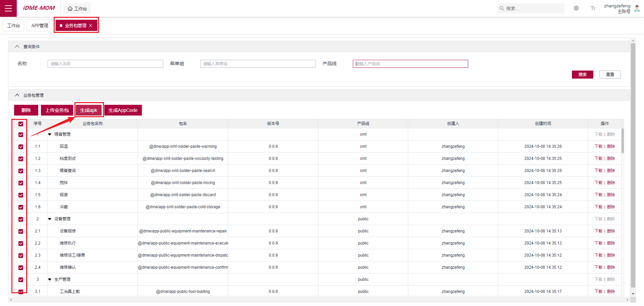The height and width of the screenshot is (306, 644).
Task: Switch to the 工作台 tab
Action: pos(13,26)
